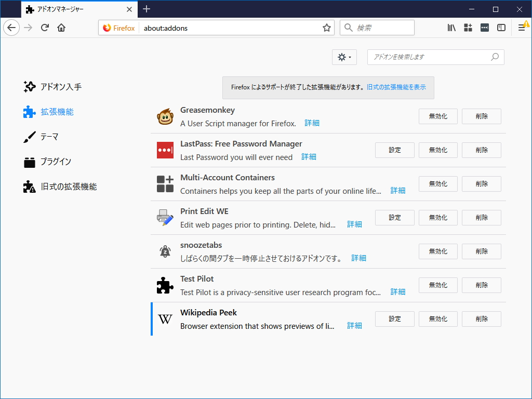Open Greasemonkey 詳細 link

click(312, 123)
